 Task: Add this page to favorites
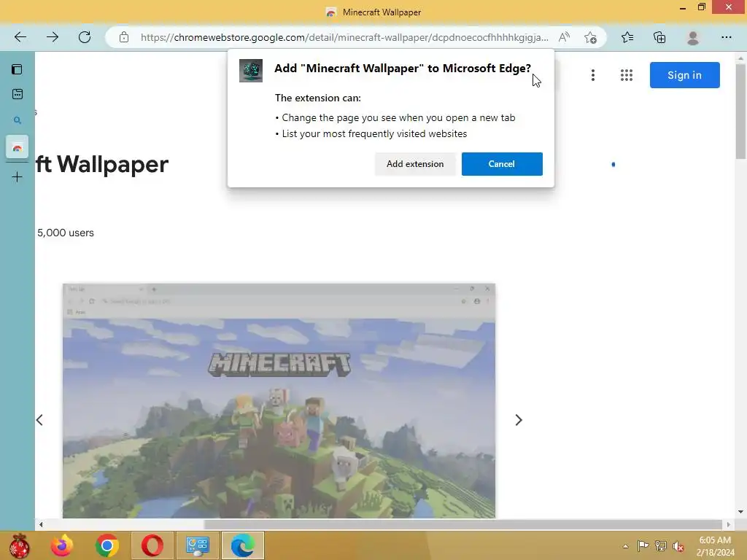[x=591, y=37]
